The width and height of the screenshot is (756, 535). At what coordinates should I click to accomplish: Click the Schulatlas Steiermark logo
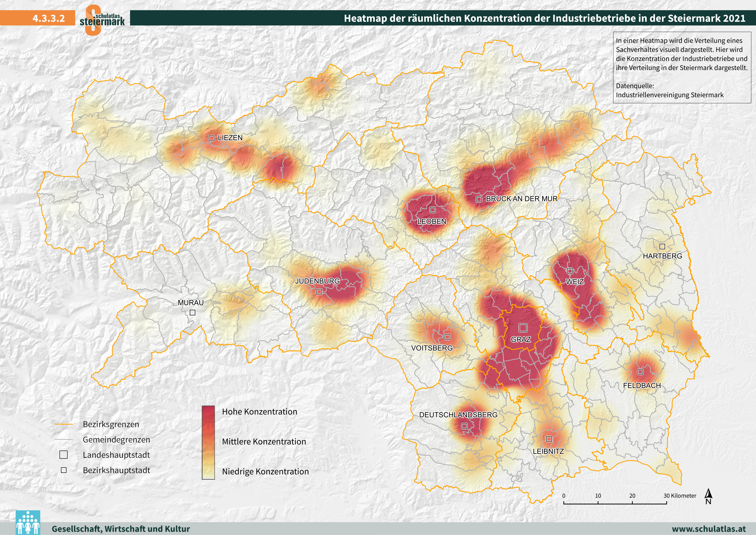point(102,20)
